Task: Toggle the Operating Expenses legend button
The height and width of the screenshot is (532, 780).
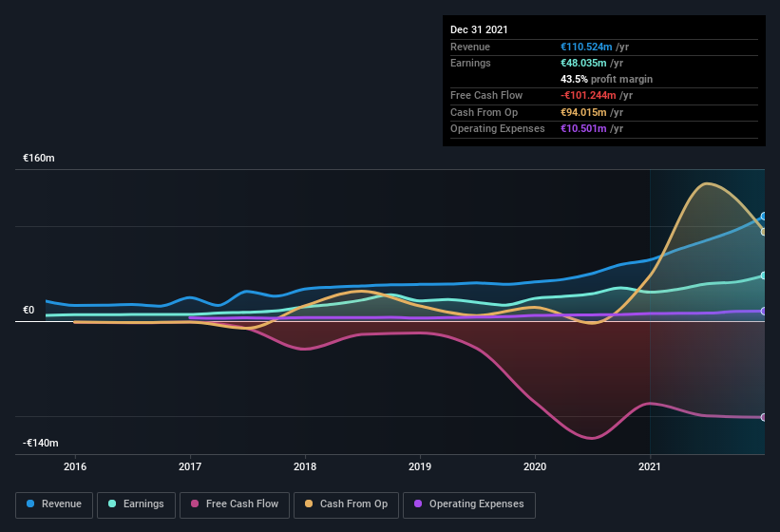Action: click(x=469, y=504)
